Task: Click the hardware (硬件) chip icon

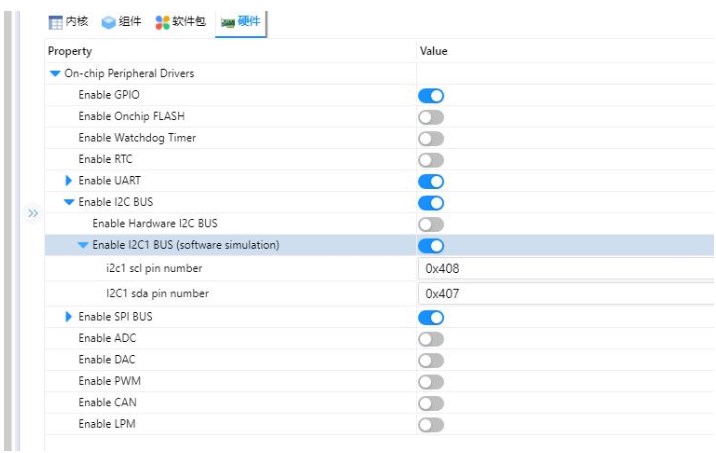Action: coord(227,22)
